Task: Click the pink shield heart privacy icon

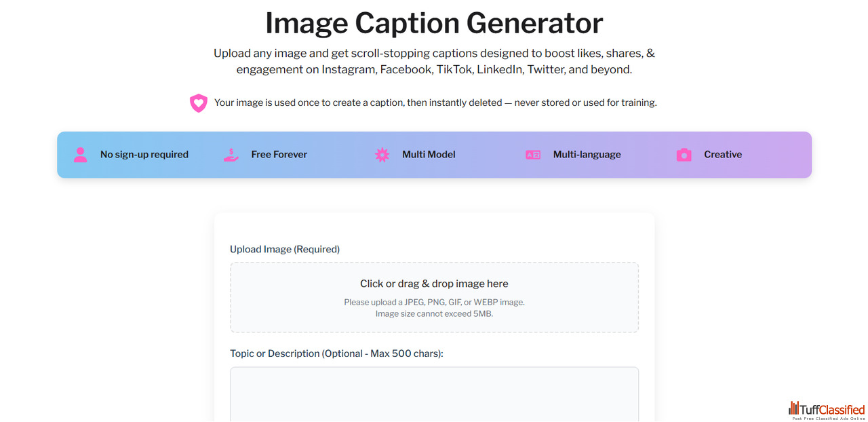Action: (198, 103)
